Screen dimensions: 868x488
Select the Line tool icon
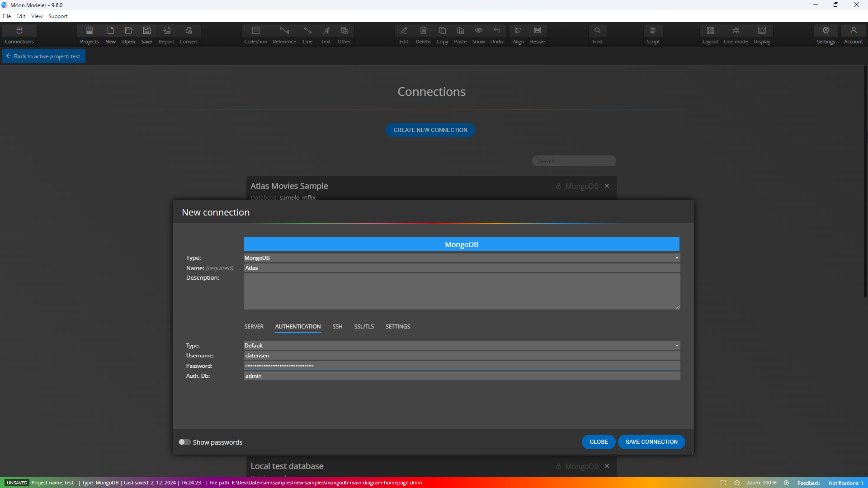tap(307, 35)
